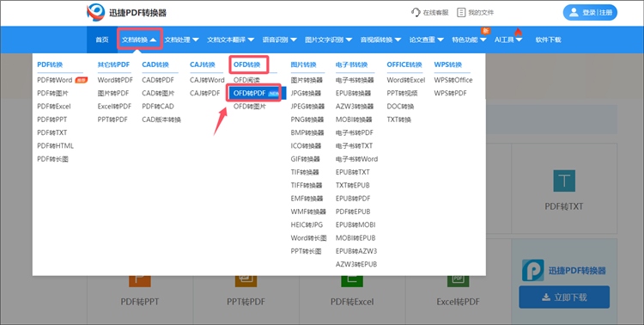Expand the 语音识别 dropdown
The width and height of the screenshot is (644, 325).
pyautogui.click(x=279, y=40)
